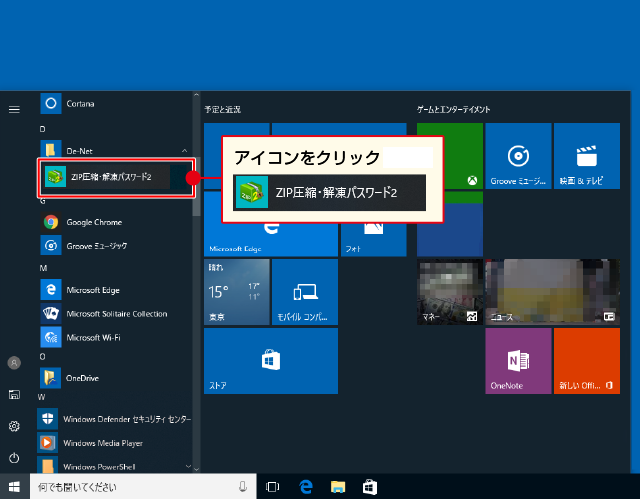Open the Microsoft Edge tile
Viewport: 640px width, 499px height.
tap(271, 240)
